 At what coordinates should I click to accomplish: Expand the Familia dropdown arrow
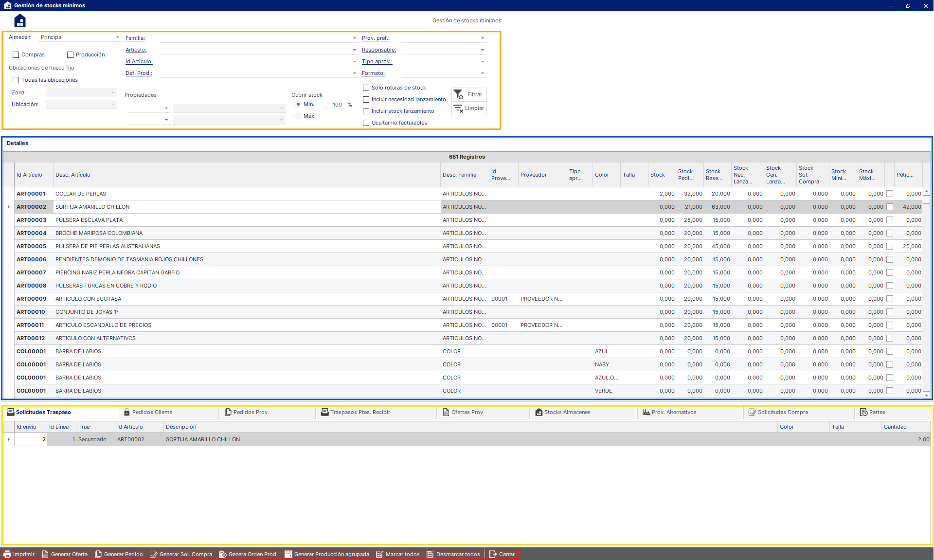click(354, 38)
